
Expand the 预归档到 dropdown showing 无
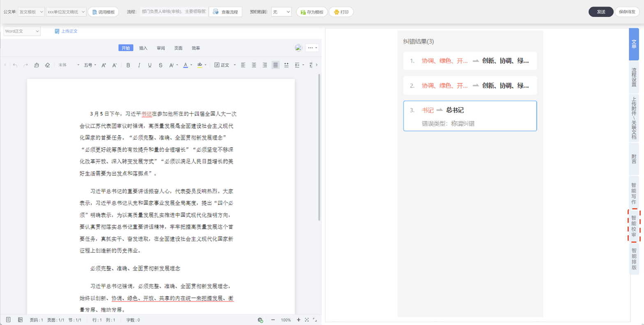[281, 12]
